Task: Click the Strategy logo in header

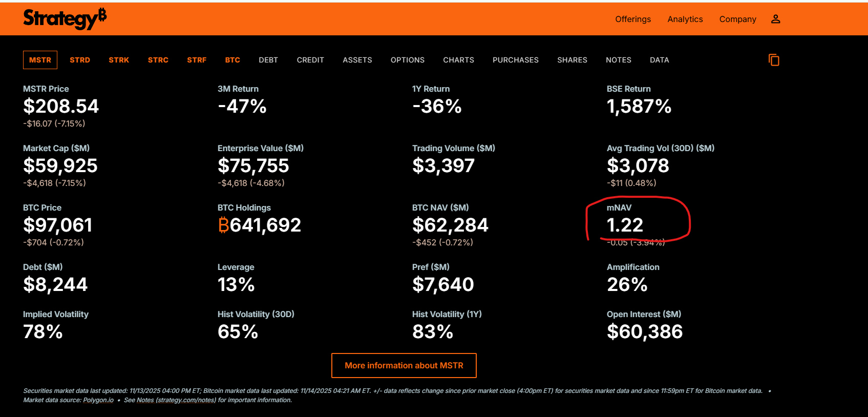Action: (x=65, y=19)
